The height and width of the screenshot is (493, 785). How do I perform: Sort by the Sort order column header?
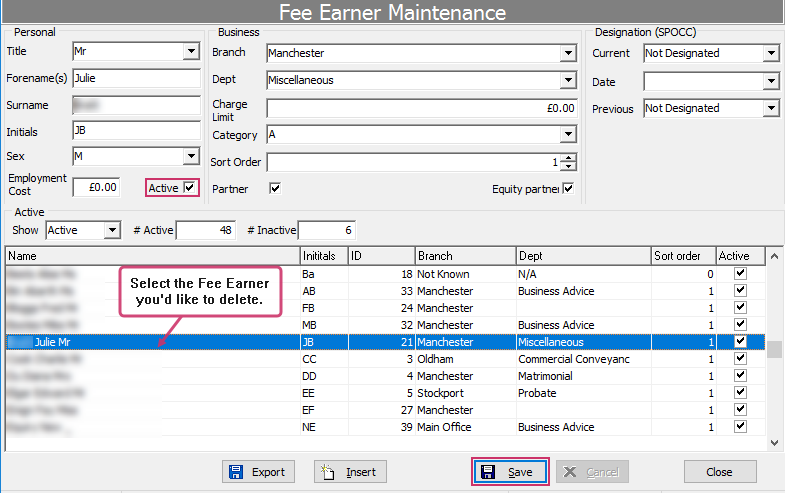point(683,256)
